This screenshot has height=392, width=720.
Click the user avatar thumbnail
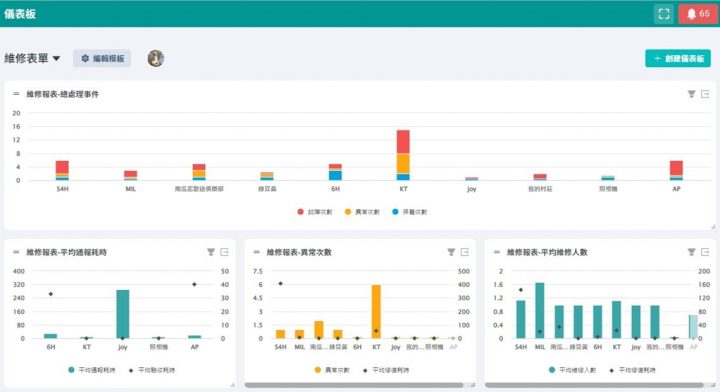pyautogui.click(x=156, y=58)
